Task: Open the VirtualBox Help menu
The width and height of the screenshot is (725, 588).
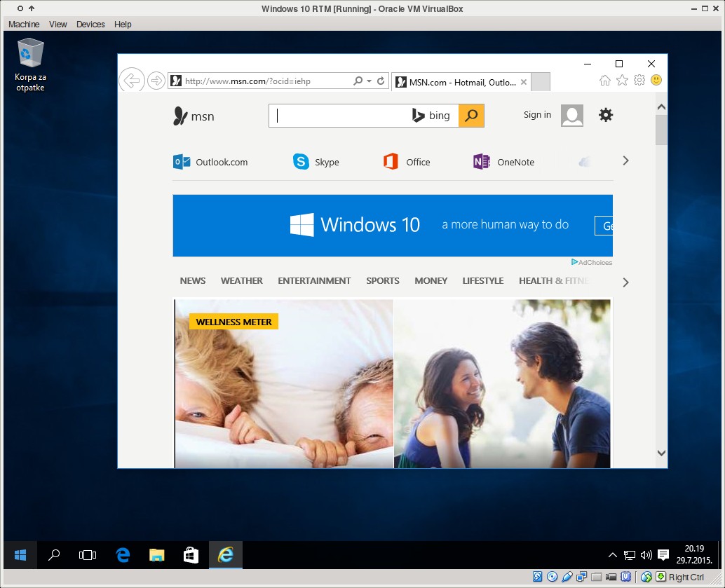Action: (123, 24)
